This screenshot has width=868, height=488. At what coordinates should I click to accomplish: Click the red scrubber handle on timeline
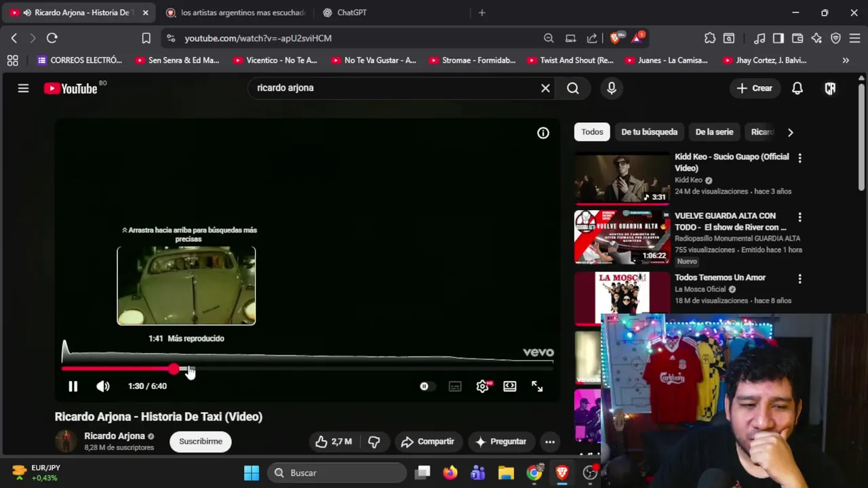tap(174, 369)
